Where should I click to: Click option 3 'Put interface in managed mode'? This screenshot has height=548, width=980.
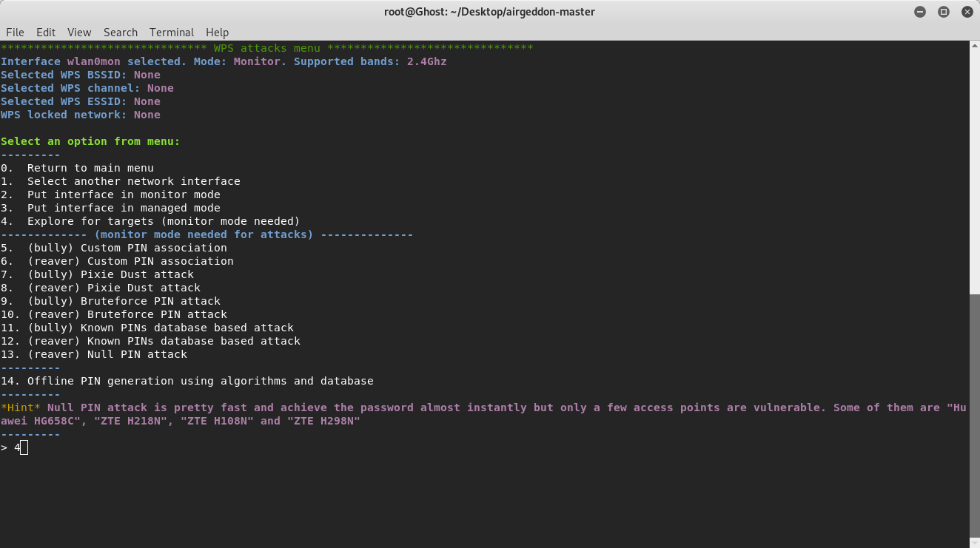tap(110, 208)
